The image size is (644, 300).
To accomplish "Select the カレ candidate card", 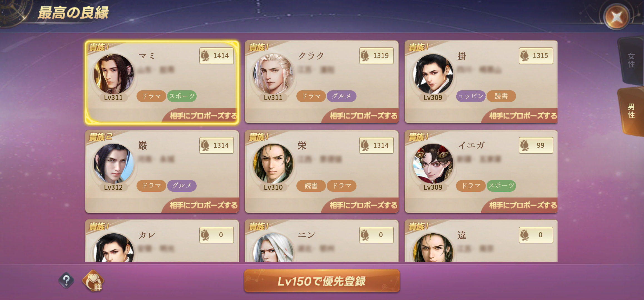I will click(x=162, y=241).
